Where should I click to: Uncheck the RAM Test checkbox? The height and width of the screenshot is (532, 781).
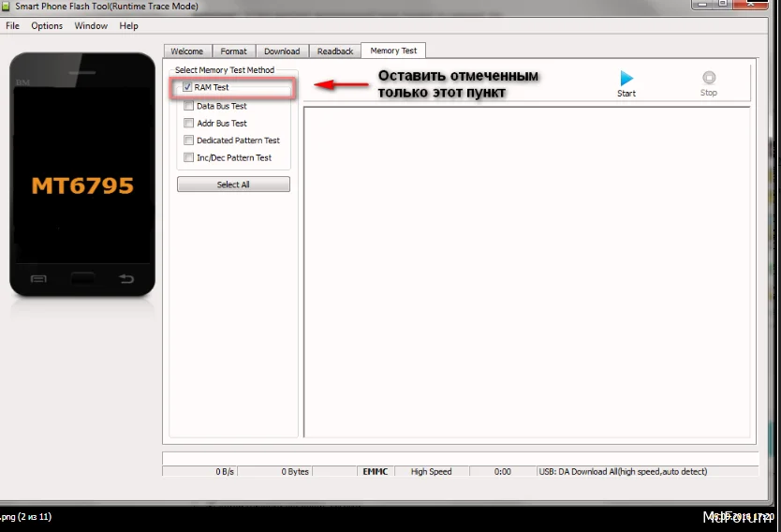[188, 87]
